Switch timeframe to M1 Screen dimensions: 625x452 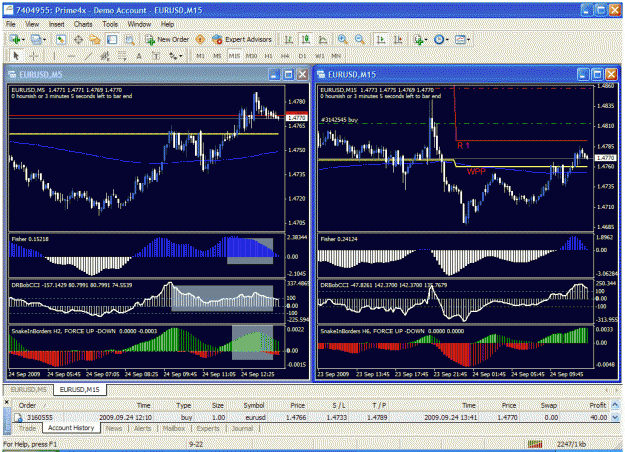click(200, 56)
